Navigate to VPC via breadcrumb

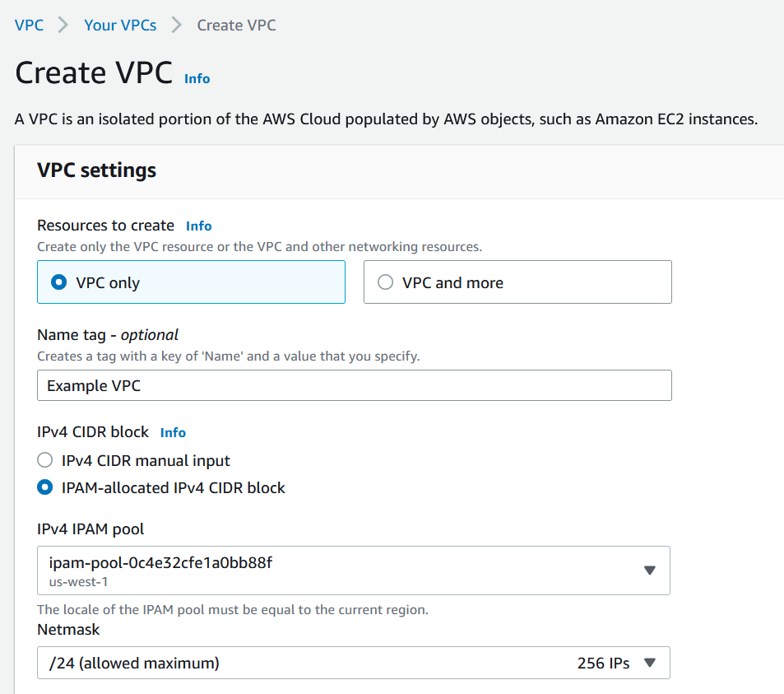(x=29, y=25)
